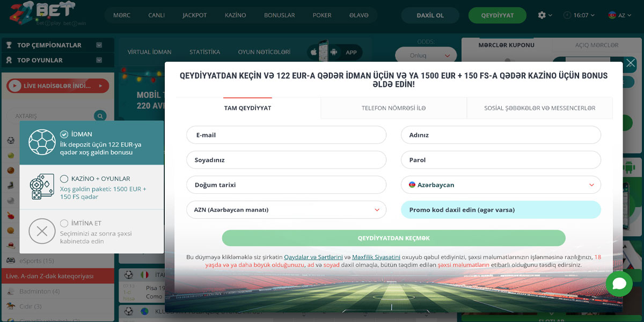Select the İDMAN bonus option
This screenshot has height=322, width=644.
(x=64, y=134)
